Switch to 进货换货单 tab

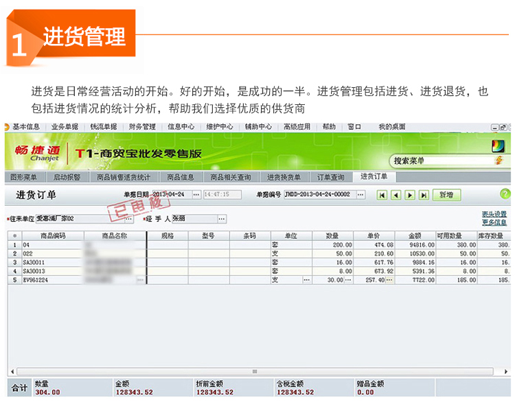pyautogui.click(x=284, y=177)
